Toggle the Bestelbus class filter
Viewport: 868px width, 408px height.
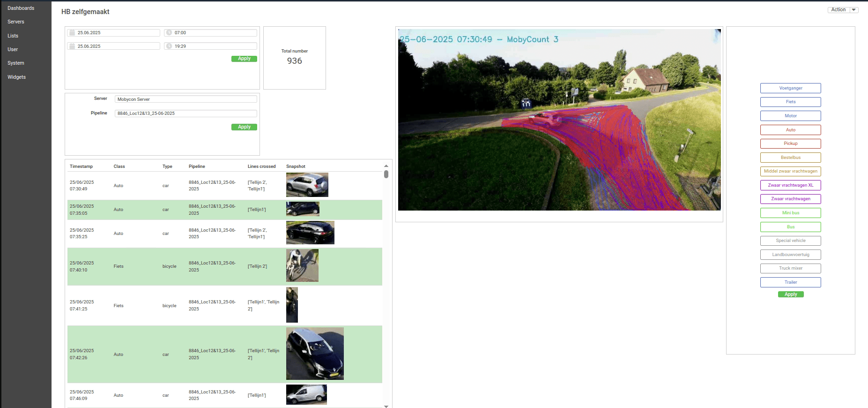[791, 158]
